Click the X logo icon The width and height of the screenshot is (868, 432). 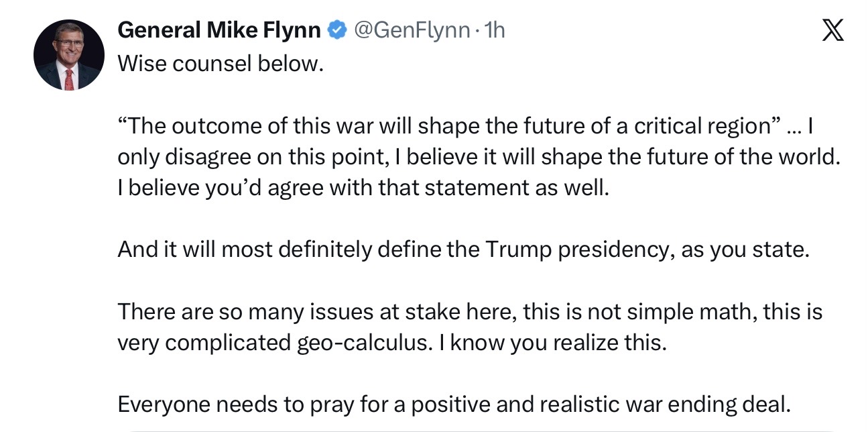832,32
